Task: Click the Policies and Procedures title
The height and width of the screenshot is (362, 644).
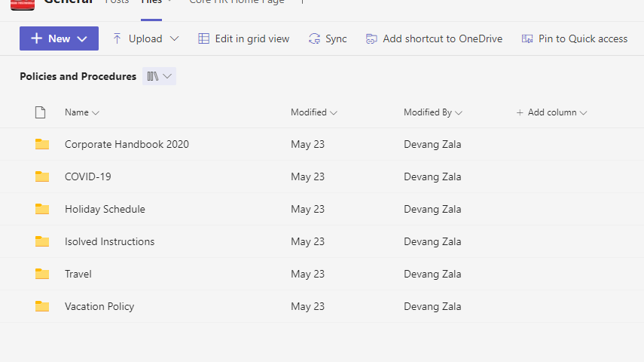Action: click(78, 76)
